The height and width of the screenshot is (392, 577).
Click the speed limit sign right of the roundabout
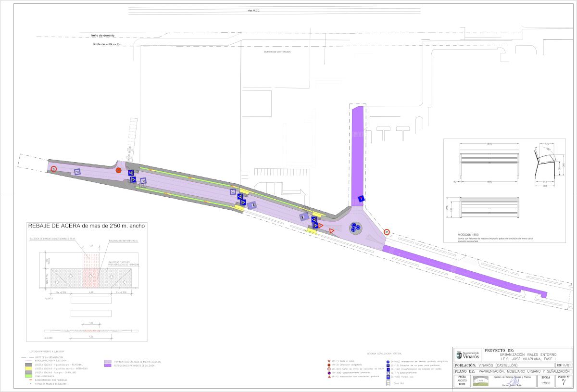[x=386, y=232]
